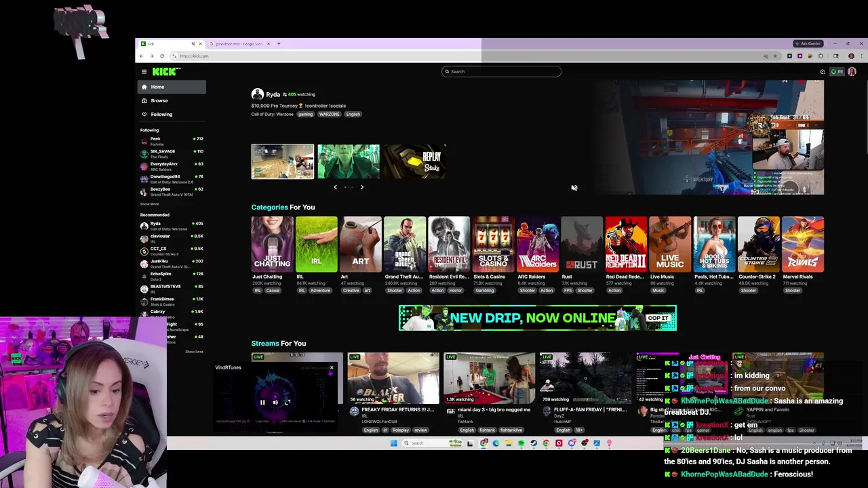Open recommended channel FrankDimes
The image size is (868, 488).
coord(172,301)
